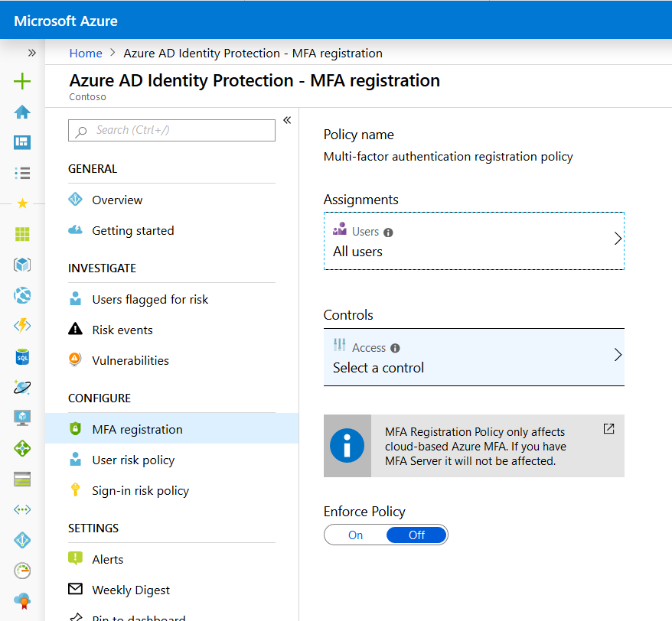Click the Search (Ctrl+/) field

pos(171,130)
